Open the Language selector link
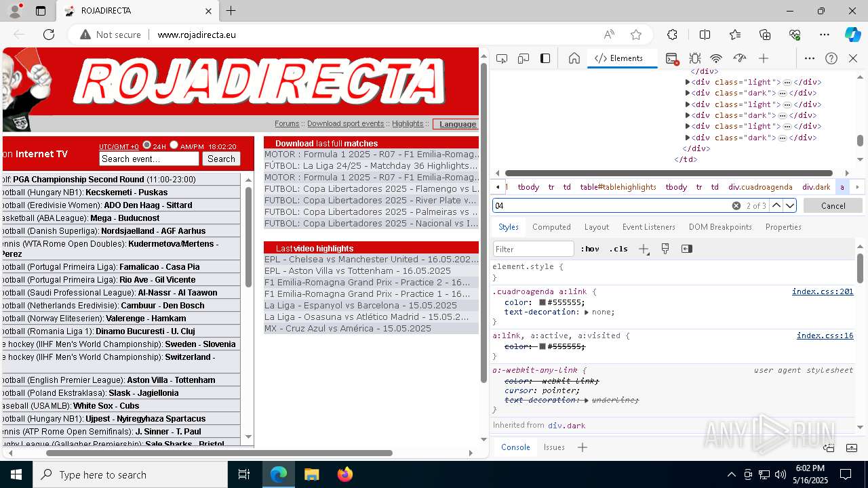 pyautogui.click(x=457, y=124)
